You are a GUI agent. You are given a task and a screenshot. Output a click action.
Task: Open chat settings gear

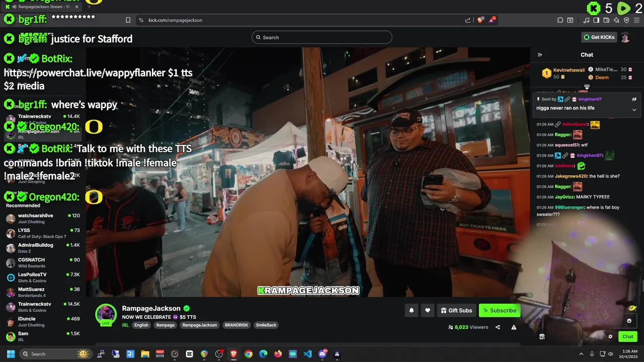pos(610,337)
